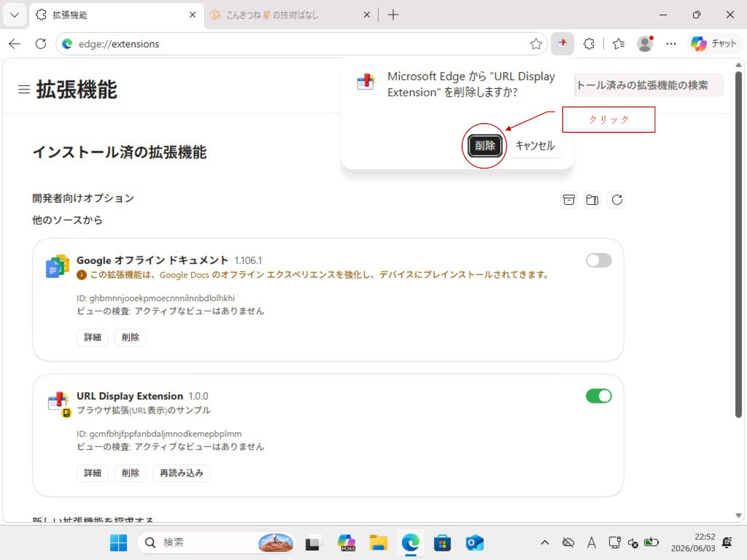Open Microsoft Store from taskbar

[x=442, y=542]
